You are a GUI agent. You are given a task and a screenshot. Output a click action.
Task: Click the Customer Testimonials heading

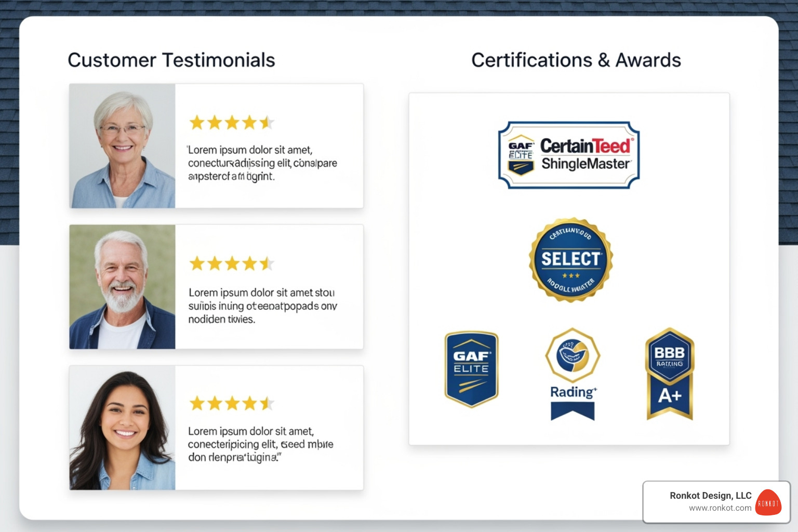(171, 60)
